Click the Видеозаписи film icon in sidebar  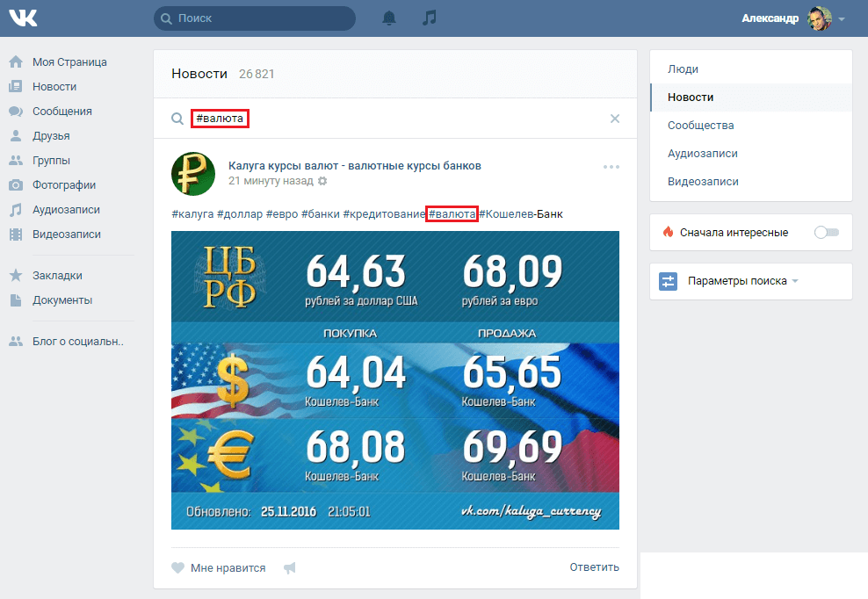pyautogui.click(x=16, y=235)
